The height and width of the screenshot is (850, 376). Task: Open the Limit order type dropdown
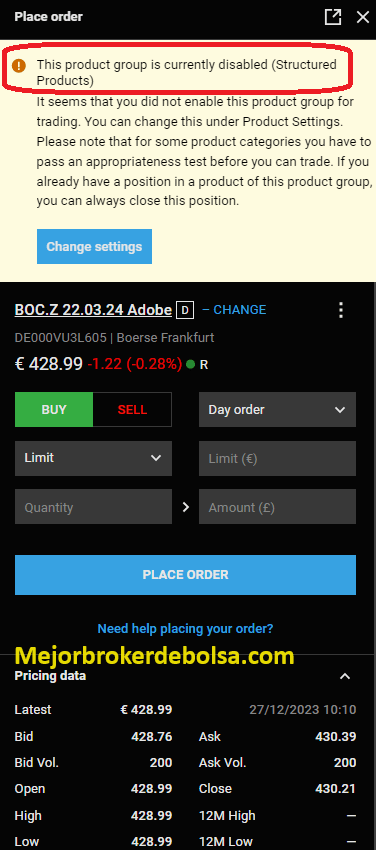93,458
